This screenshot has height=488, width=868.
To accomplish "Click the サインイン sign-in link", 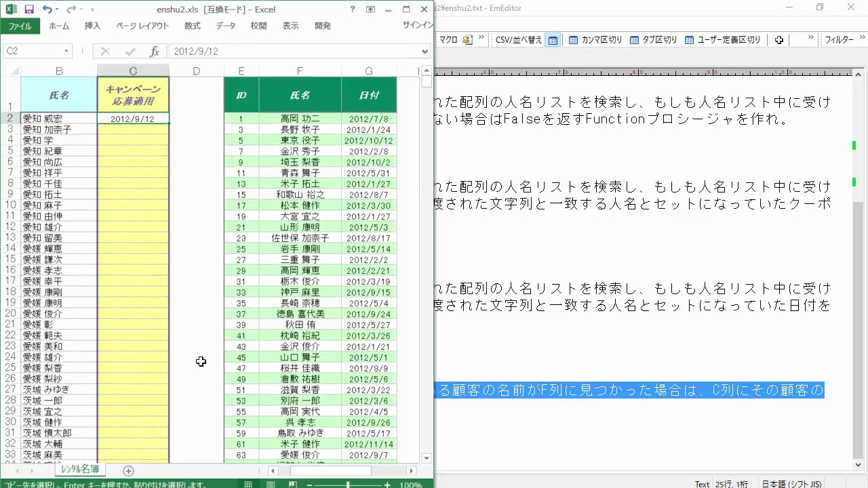I will pos(417,26).
